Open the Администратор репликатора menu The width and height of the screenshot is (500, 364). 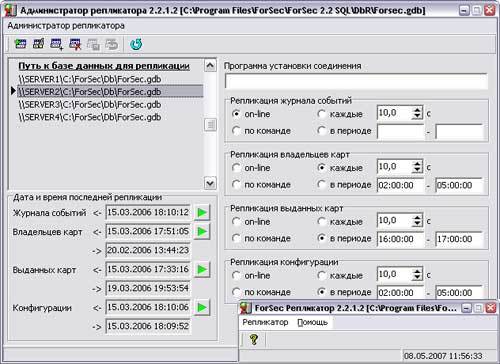click(66, 26)
